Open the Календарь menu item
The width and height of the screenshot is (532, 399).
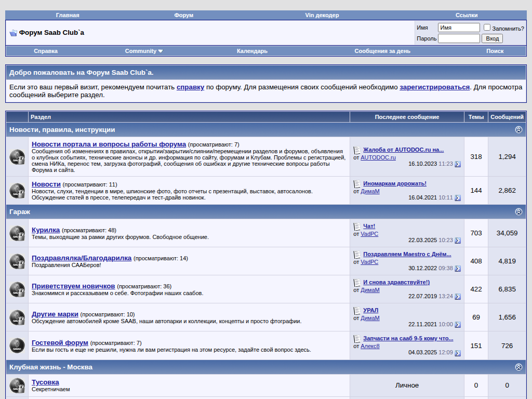tap(252, 51)
